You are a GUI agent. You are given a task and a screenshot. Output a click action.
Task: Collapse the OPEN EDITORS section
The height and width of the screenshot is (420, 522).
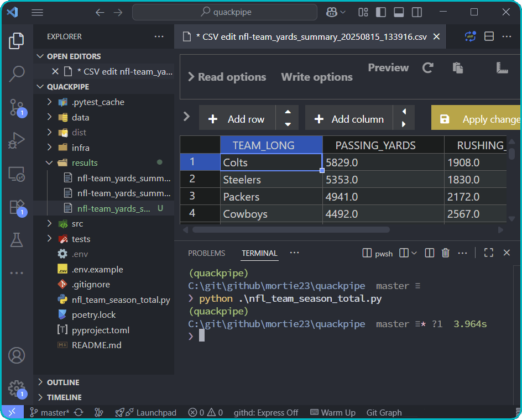point(104,56)
